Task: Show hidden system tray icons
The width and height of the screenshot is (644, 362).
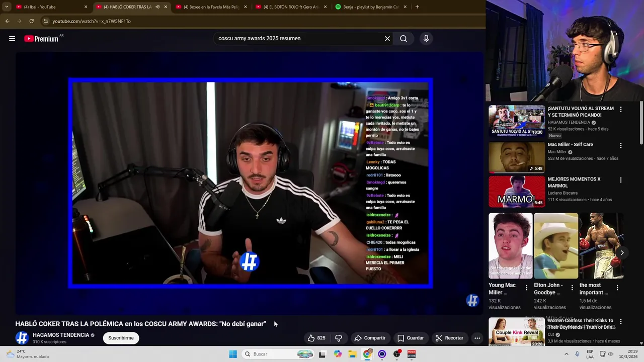Action: 566,354
